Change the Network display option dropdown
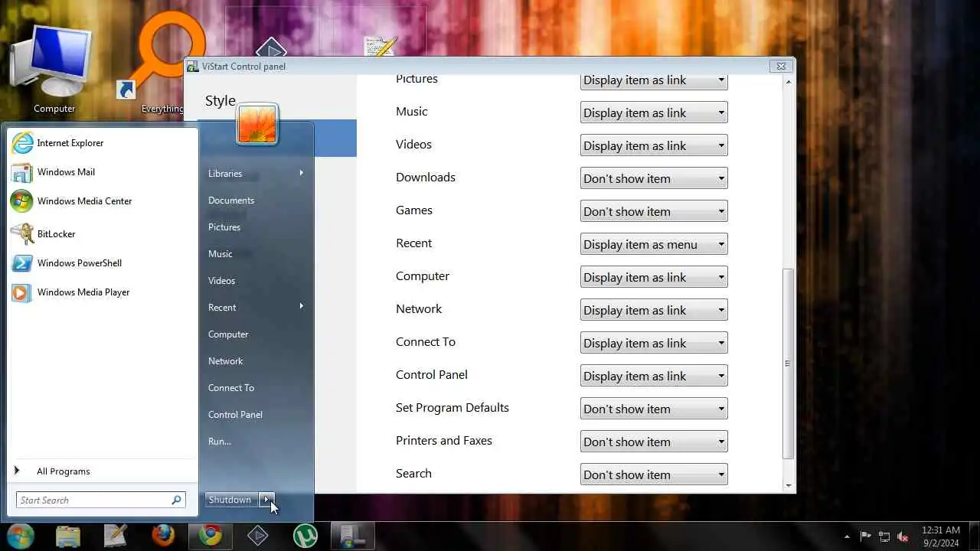The image size is (980, 551). click(654, 310)
